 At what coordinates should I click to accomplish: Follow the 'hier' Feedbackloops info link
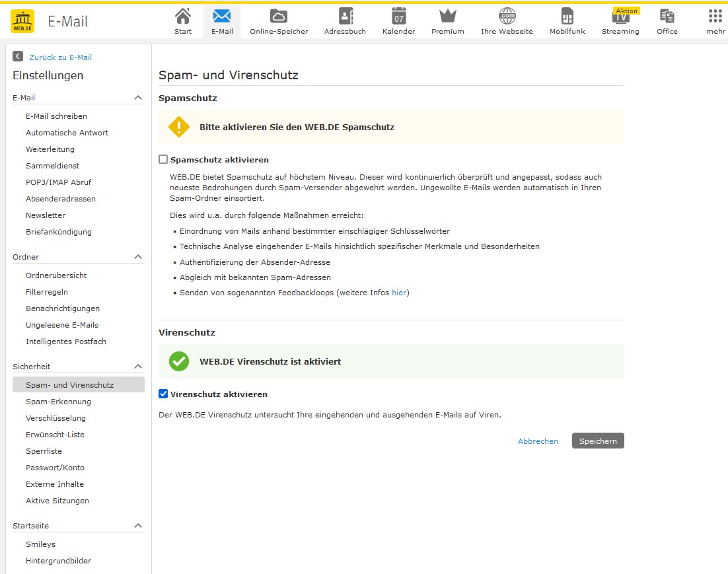(x=399, y=293)
